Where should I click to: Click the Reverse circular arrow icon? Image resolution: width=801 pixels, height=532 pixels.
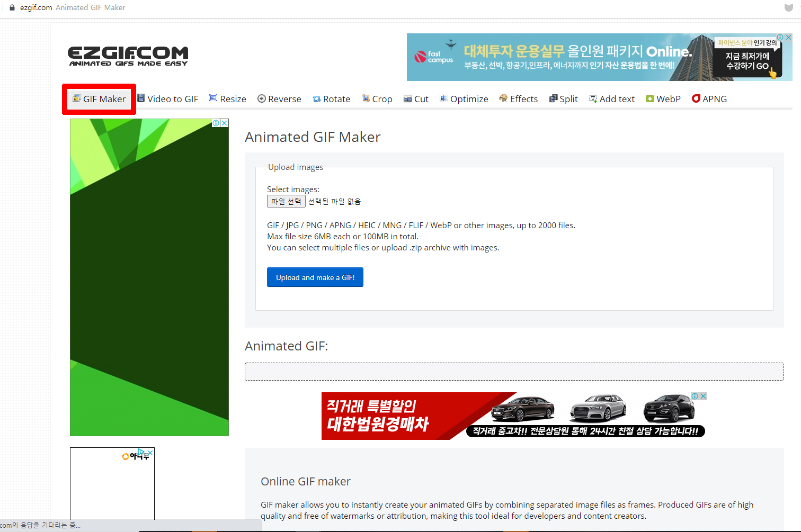click(262, 98)
